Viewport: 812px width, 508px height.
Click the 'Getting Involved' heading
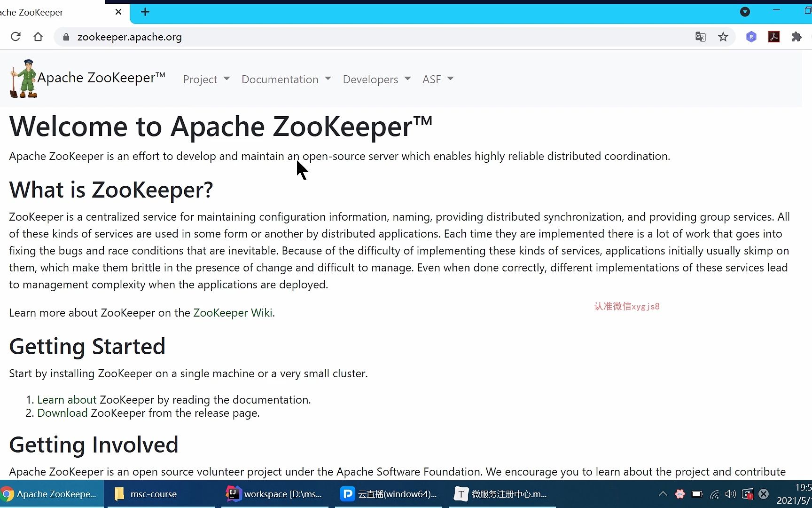pos(94,445)
